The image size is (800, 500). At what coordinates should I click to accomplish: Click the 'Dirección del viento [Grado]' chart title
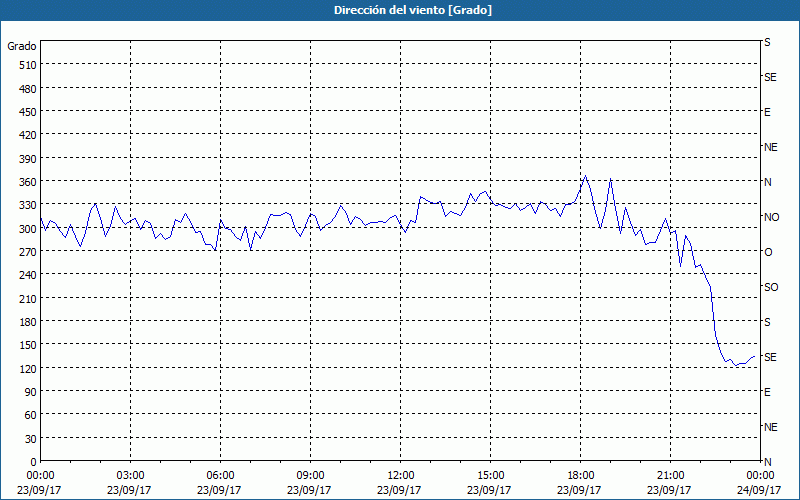413,10
